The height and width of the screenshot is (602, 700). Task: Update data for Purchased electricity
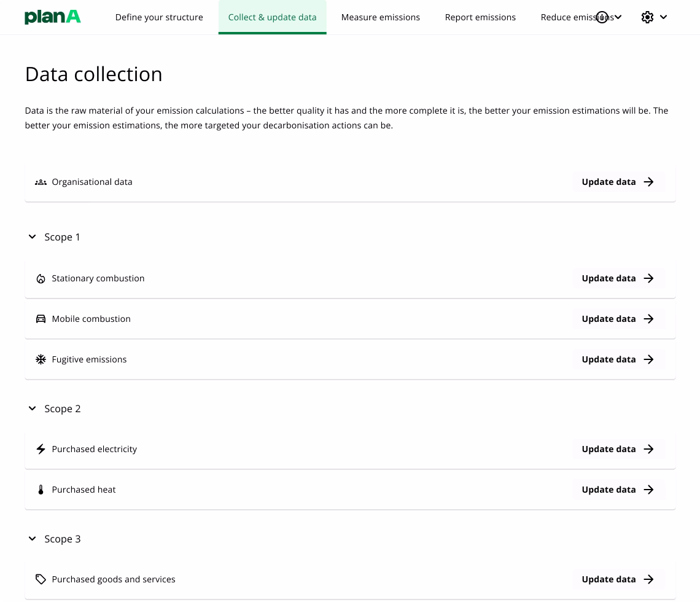coord(618,449)
